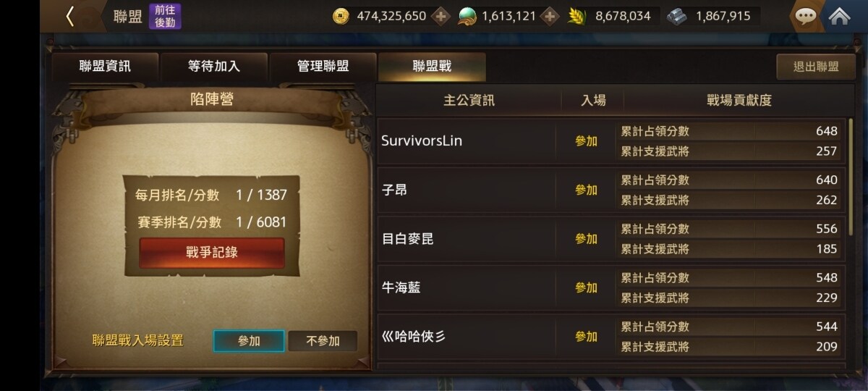Image resolution: width=868 pixels, height=391 pixels.
Task: Toggle 子昂's 參加 entry status
Action: pyautogui.click(x=586, y=190)
